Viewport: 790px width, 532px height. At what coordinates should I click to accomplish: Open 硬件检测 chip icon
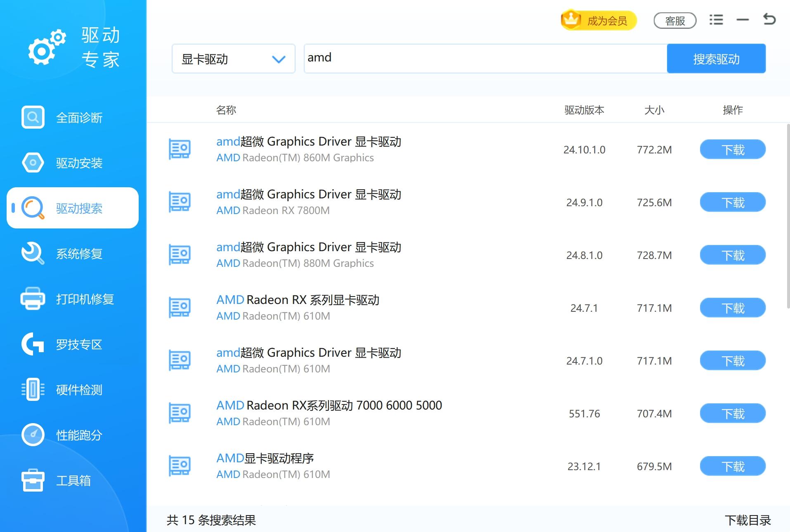33,389
